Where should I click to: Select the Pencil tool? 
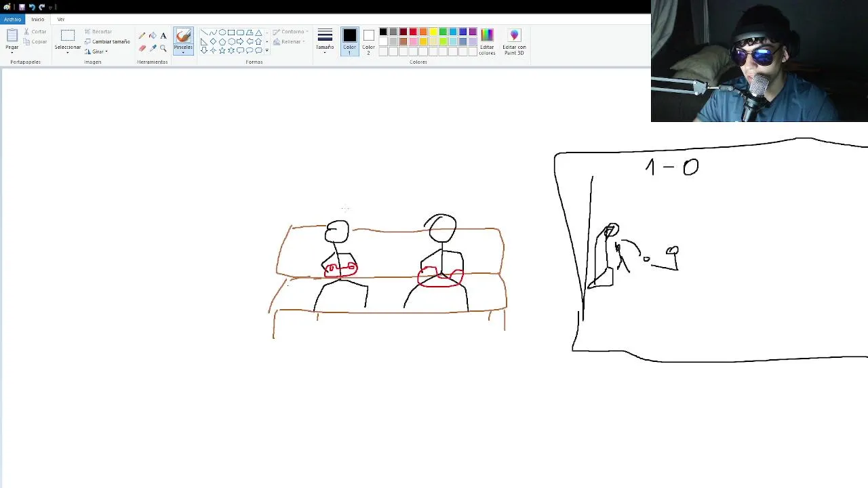coord(142,36)
